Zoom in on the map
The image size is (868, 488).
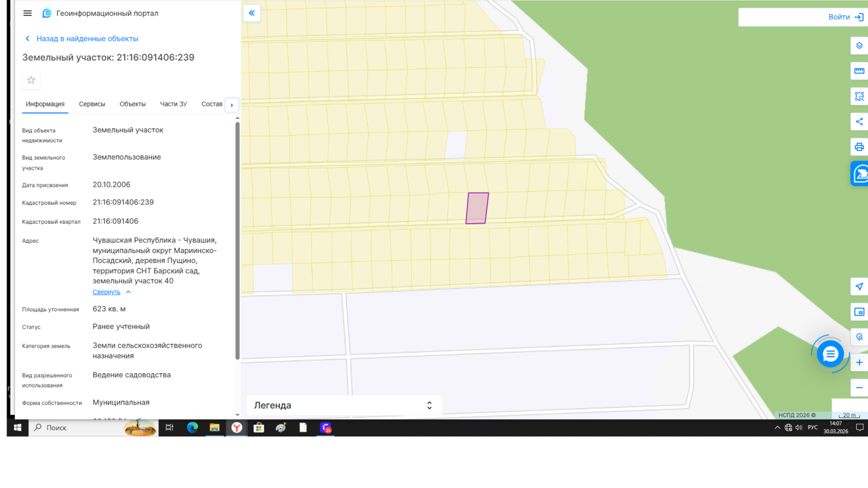click(x=858, y=362)
